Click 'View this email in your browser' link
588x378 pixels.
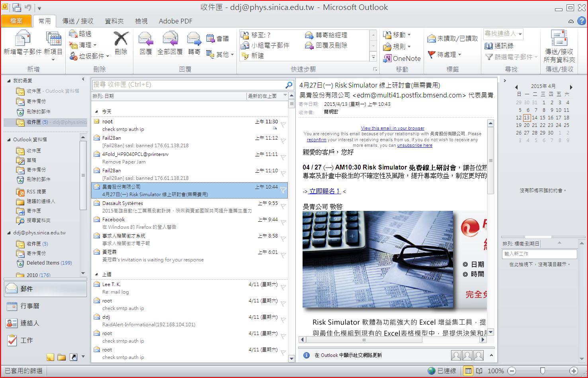coord(393,128)
